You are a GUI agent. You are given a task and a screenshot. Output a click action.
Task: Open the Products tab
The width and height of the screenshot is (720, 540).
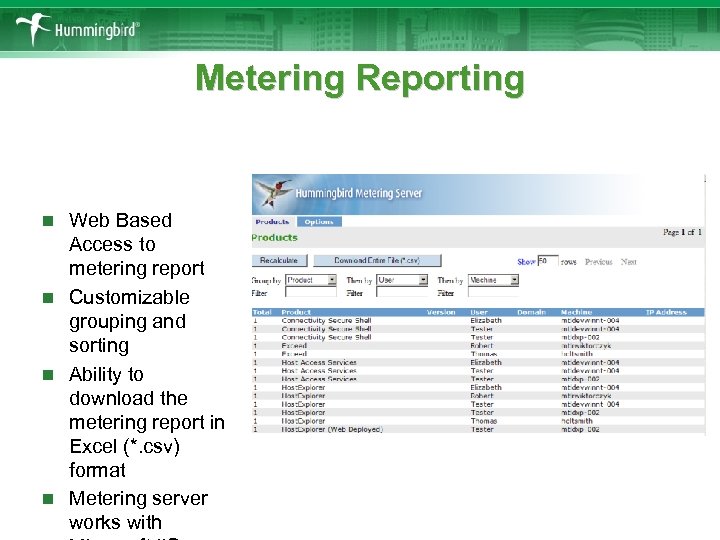272,222
